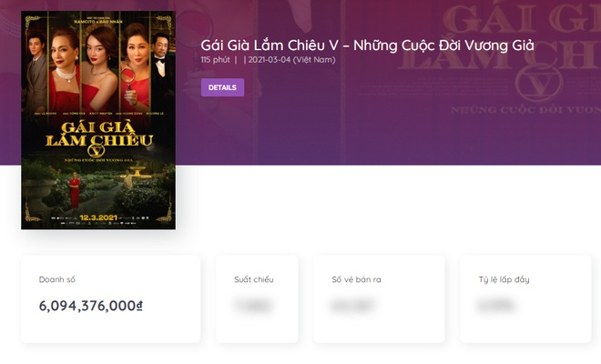The height and width of the screenshot is (364, 601).
Task: Select the movie title heading text
Action: pos(367,45)
